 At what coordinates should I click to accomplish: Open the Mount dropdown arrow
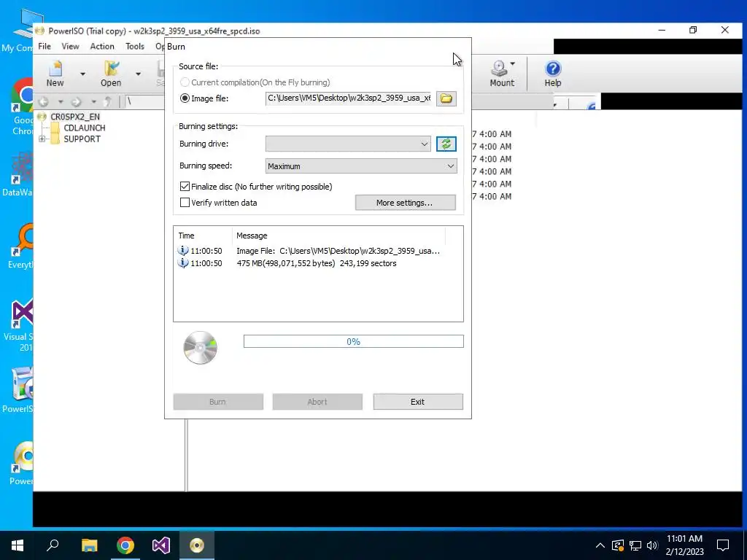pos(513,63)
